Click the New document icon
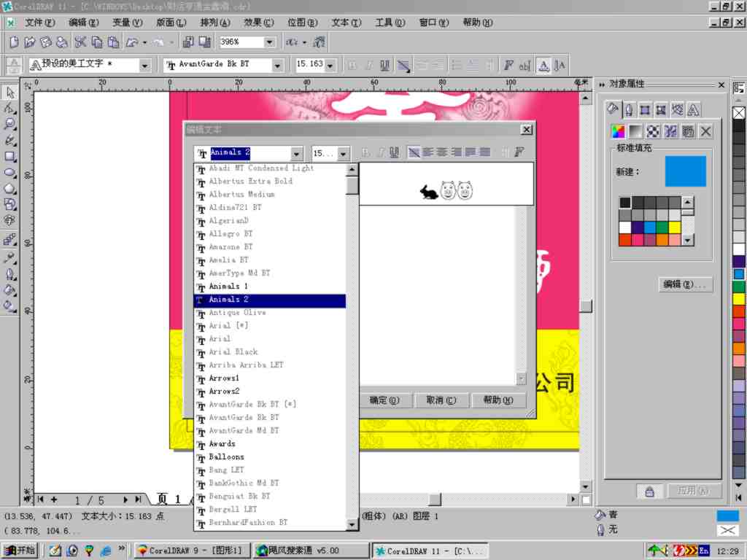The width and height of the screenshot is (747, 560). (x=14, y=42)
